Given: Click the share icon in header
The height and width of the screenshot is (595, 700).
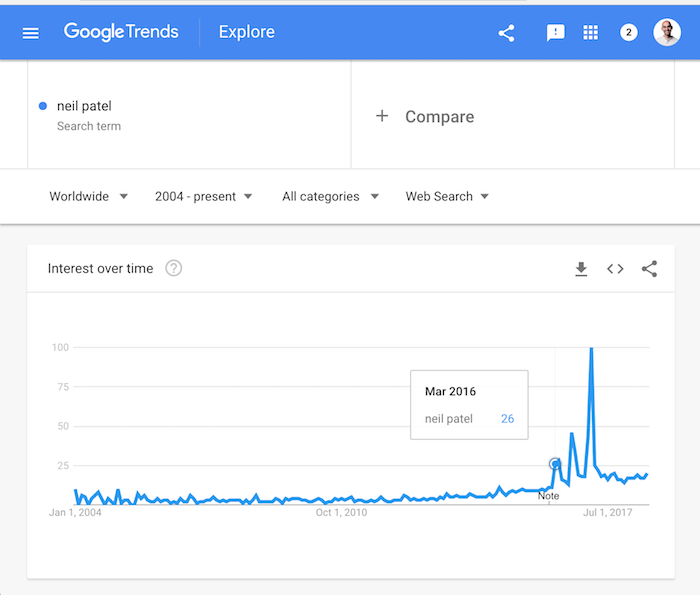Looking at the screenshot, I should point(506,33).
